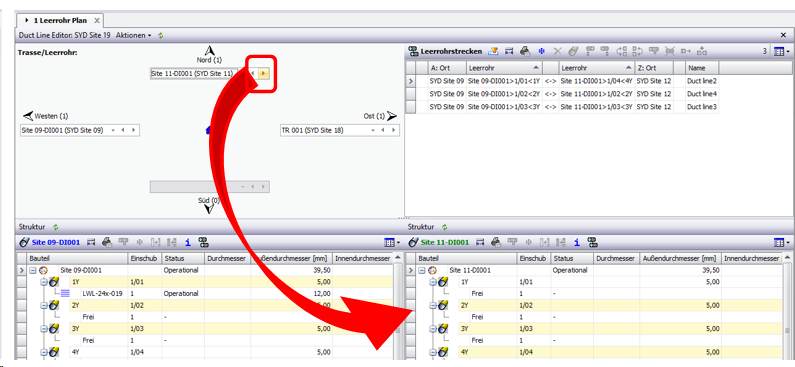Click the print icon in Site 11-DI001 toolbar

[x=496, y=242]
